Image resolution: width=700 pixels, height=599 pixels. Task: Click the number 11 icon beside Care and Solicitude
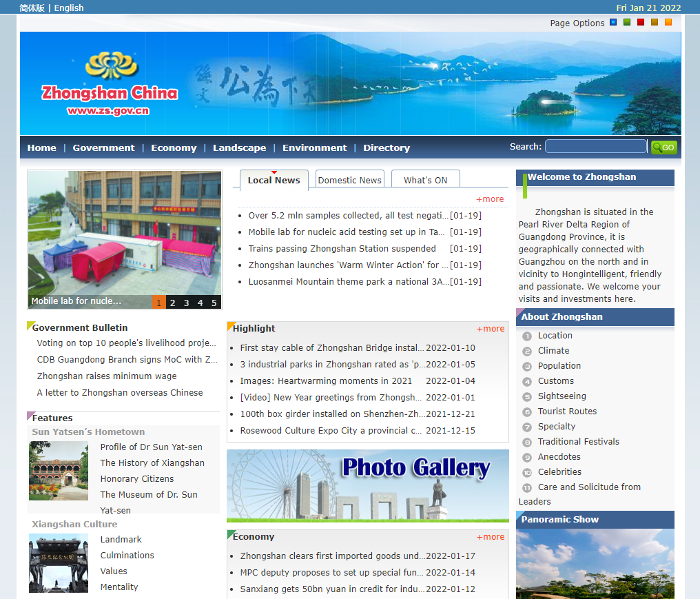click(527, 488)
